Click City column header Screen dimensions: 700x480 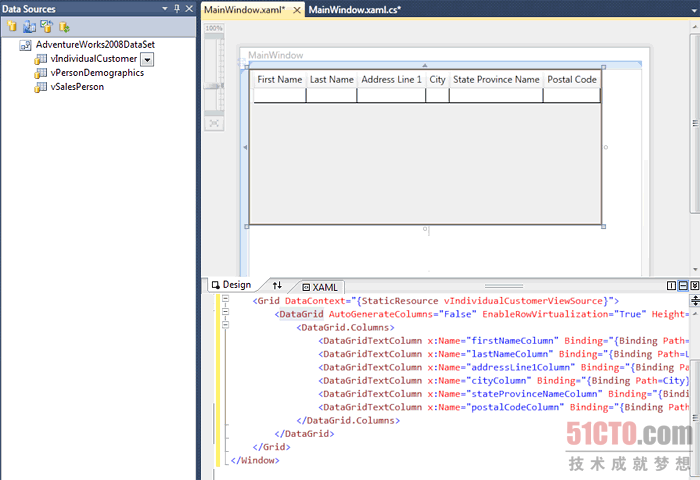438,79
